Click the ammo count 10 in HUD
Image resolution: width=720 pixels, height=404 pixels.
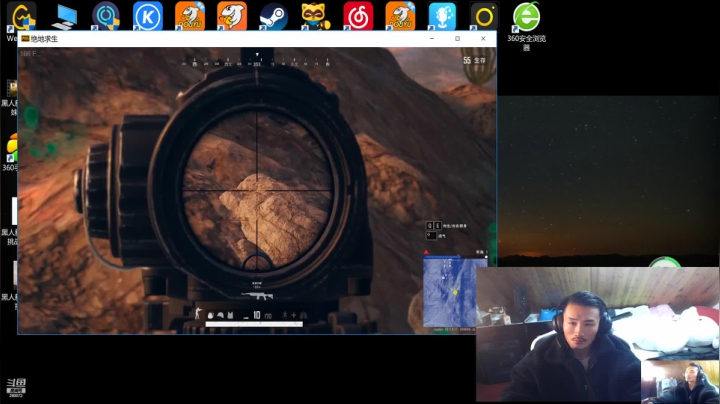click(x=257, y=315)
